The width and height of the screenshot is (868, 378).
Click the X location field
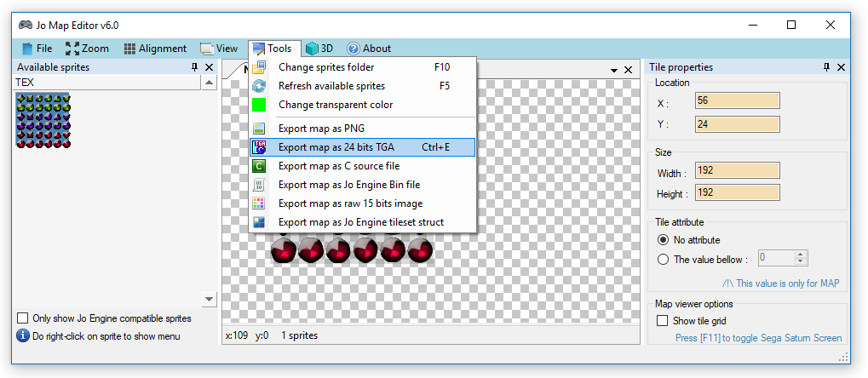tap(738, 101)
